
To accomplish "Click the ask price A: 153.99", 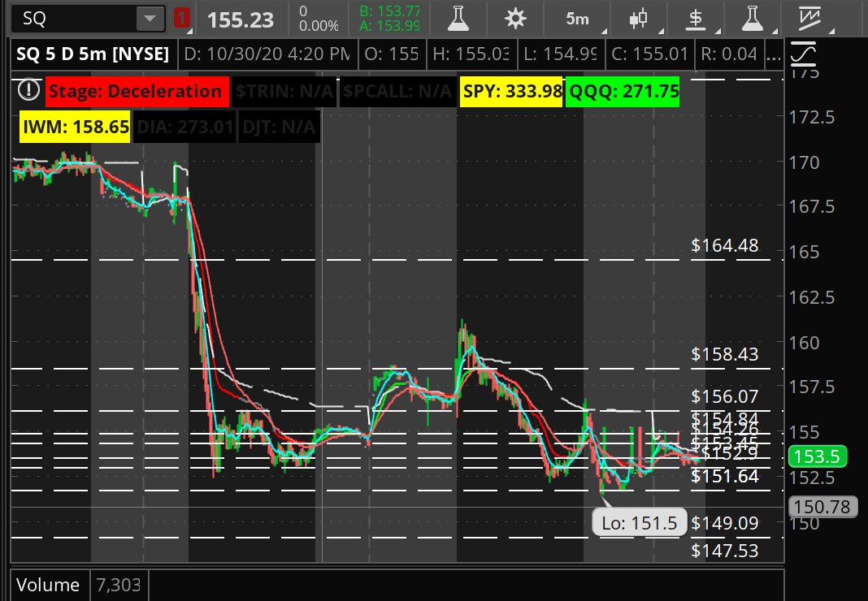I will click(390, 25).
